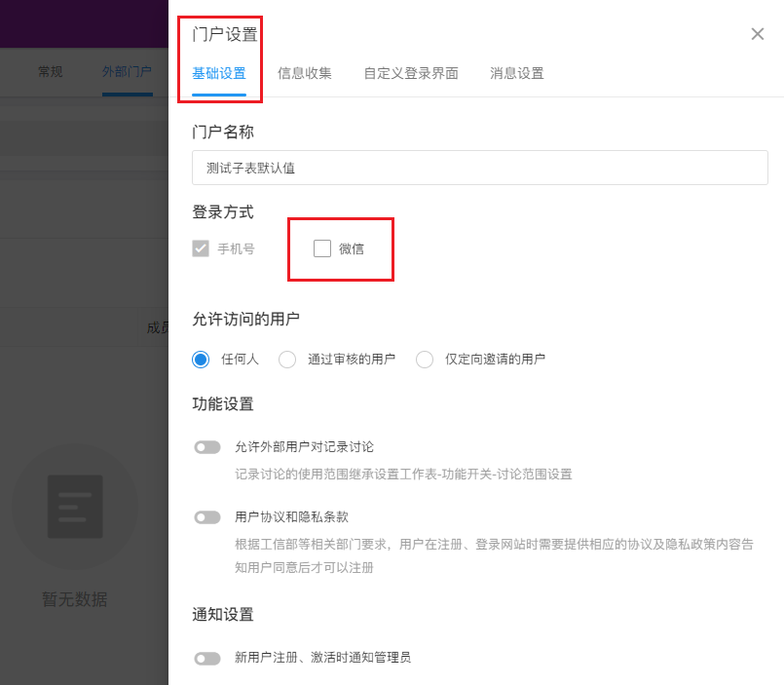Go to the 自定义登录界面 tab
Screen dimensions: 784x685
[x=410, y=73]
